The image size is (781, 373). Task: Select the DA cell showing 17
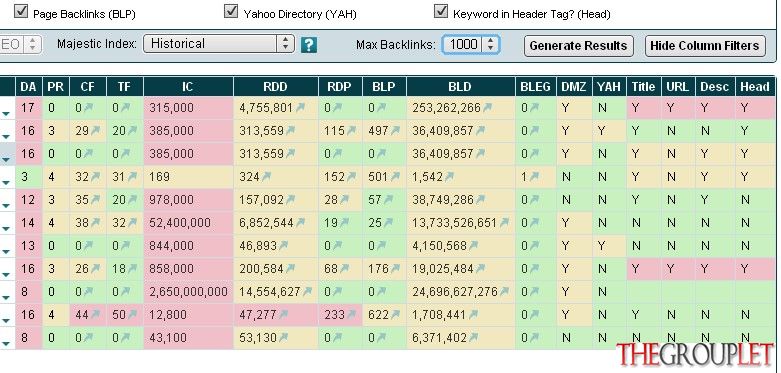[29, 108]
